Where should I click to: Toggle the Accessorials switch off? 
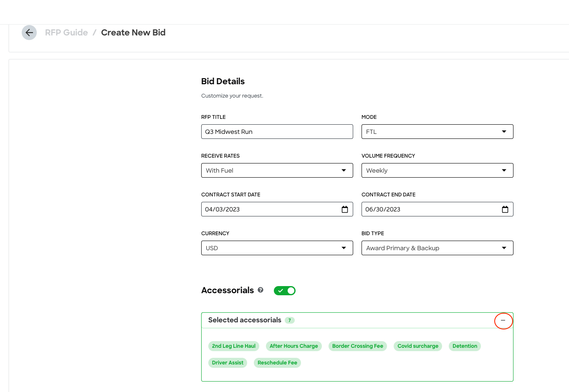pos(285,291)
